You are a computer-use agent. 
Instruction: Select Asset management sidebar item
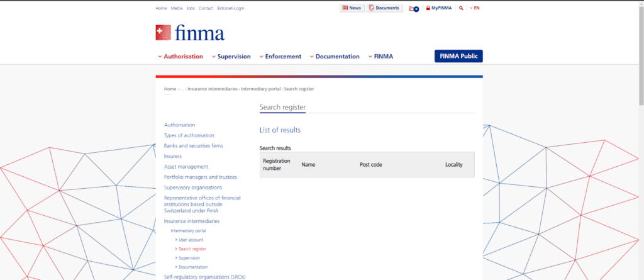[186, 167]
